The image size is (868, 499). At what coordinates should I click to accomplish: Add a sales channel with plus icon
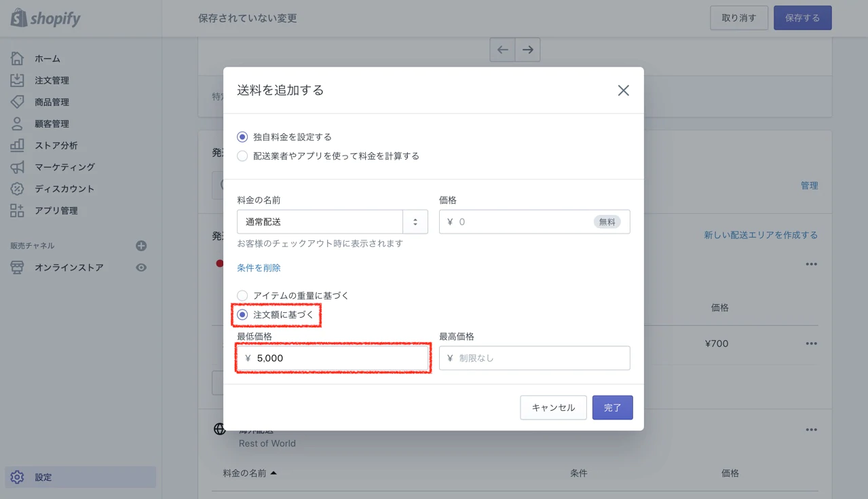[x=141, y=246]
